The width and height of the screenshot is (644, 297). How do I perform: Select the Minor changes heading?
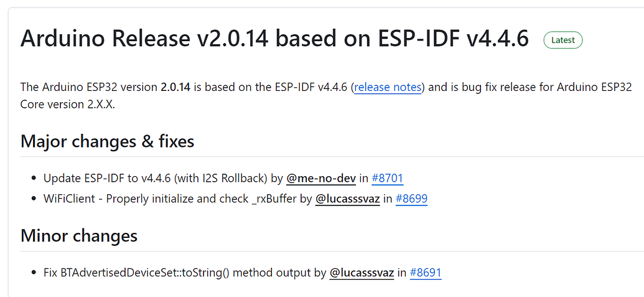pos(79,236)
